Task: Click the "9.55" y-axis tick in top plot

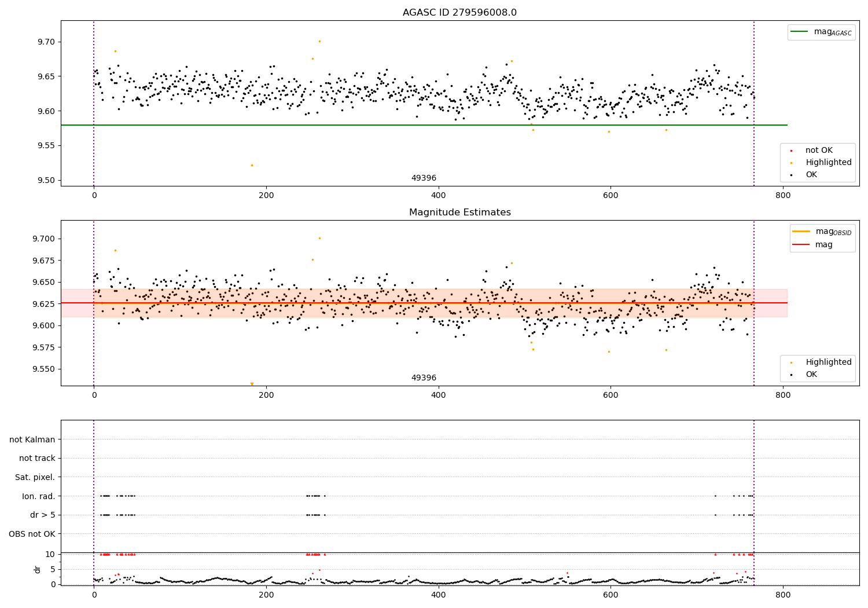Action: point(47,146)
